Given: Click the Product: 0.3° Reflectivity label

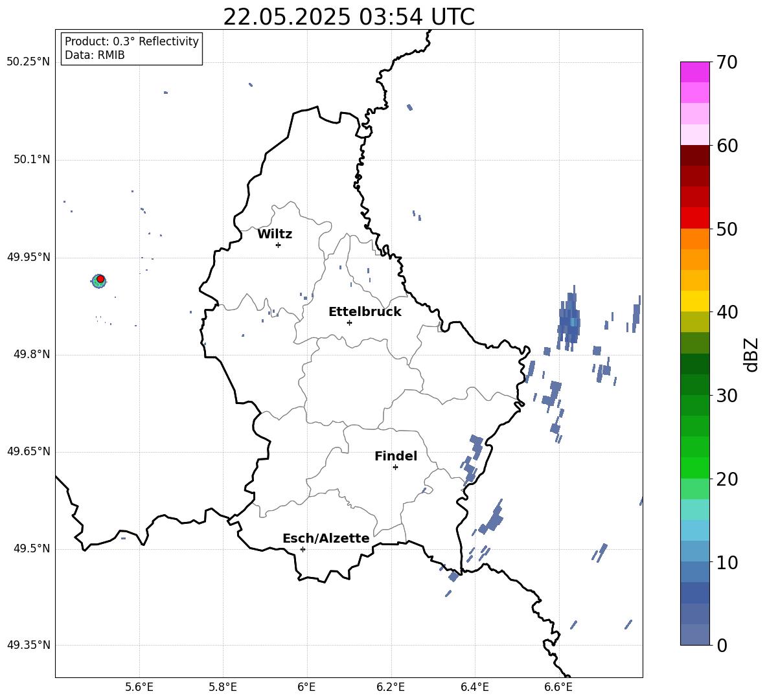Looking at the screenshot, I should 132,41.
